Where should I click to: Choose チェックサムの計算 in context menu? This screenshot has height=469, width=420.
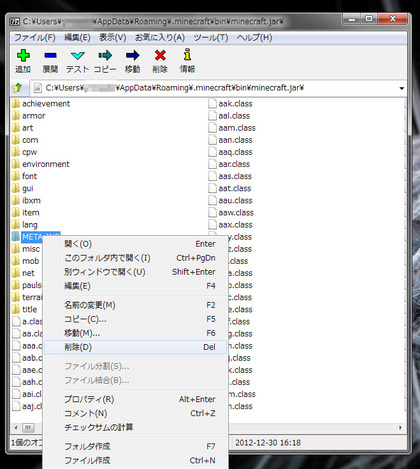tap(136, 427)
